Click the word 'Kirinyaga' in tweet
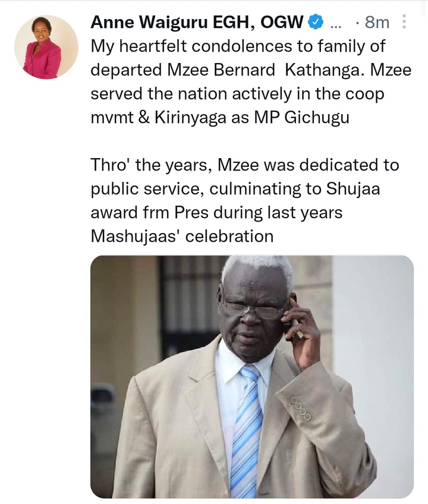The height and width of the screenshot is (504, 428). [x=191, y=118]
